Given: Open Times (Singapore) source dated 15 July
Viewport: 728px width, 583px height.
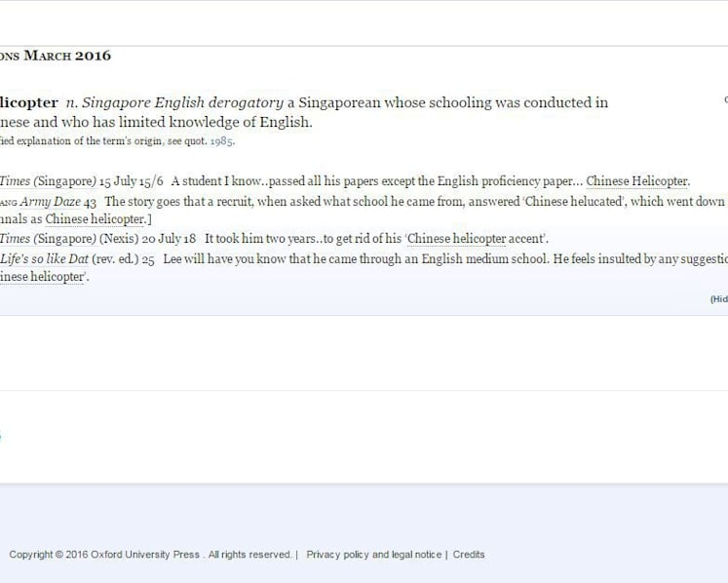Looking at the screenshot, I should tap(48, 181).
